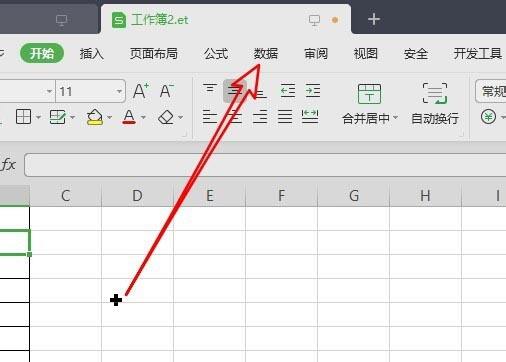Screen dimensions: 506x362
Task: Apply middle vertical alignment
Action: click(x=235, y=91)
